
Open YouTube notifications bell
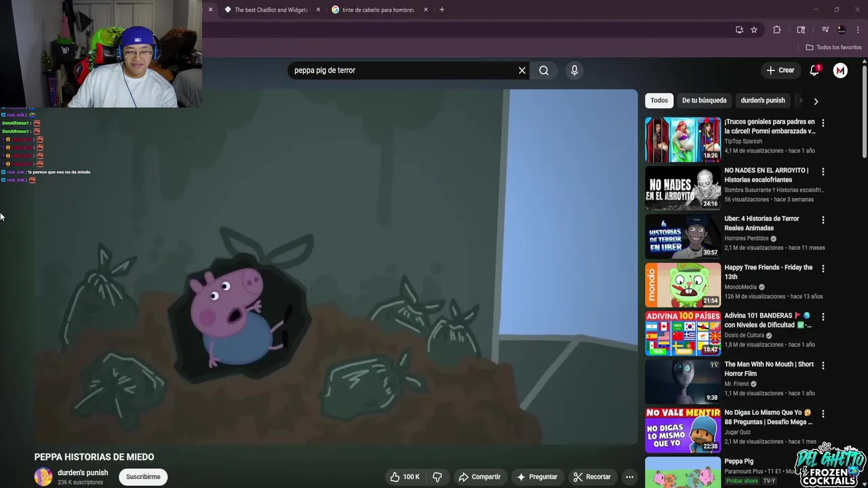pos(814,70)
